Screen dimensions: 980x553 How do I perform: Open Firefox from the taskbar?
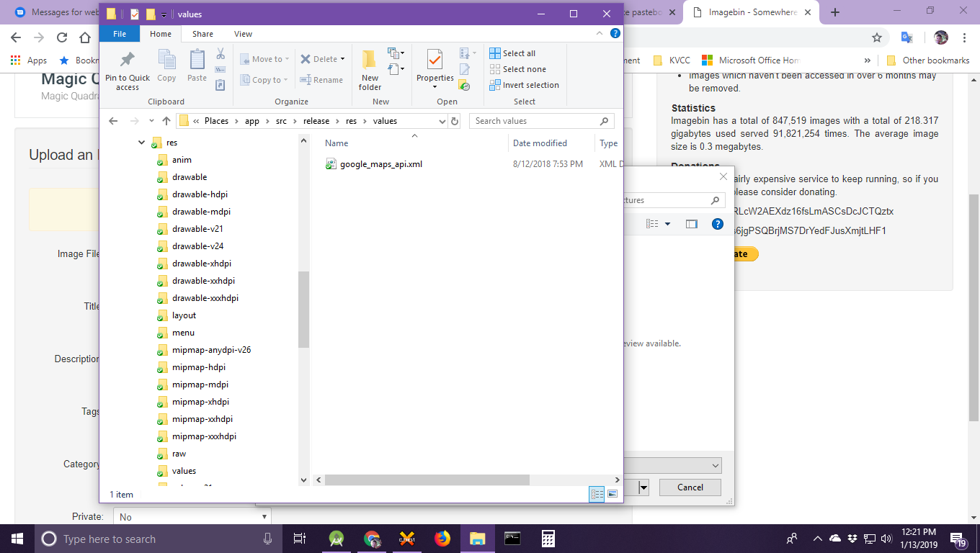[442, 539]
